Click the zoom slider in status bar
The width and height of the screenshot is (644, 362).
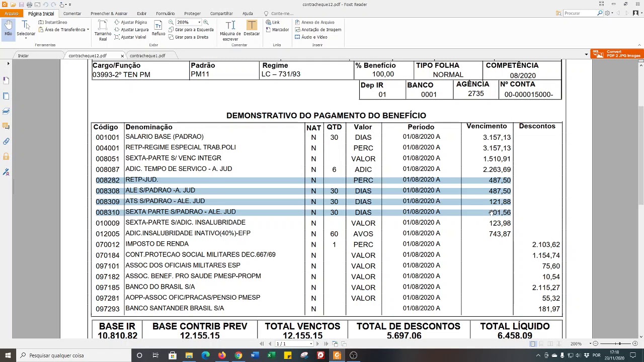point(615,344)
